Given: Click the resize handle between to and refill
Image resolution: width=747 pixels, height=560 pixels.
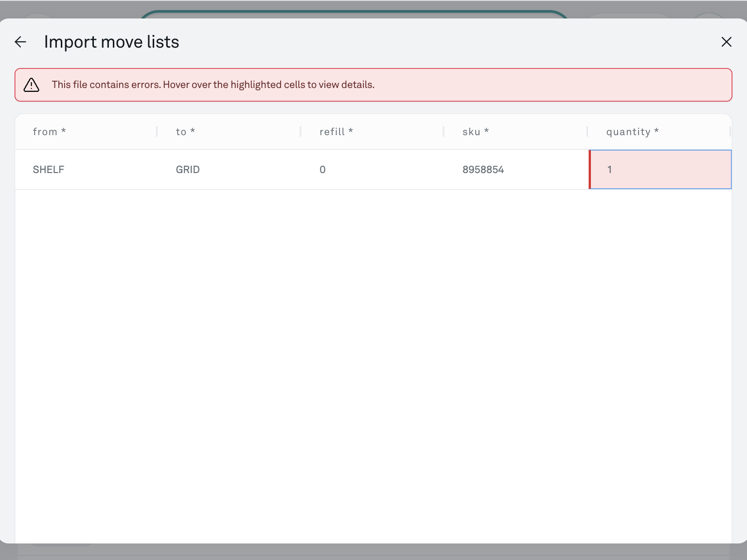Looking at the screenshot, I should [301, 132].
